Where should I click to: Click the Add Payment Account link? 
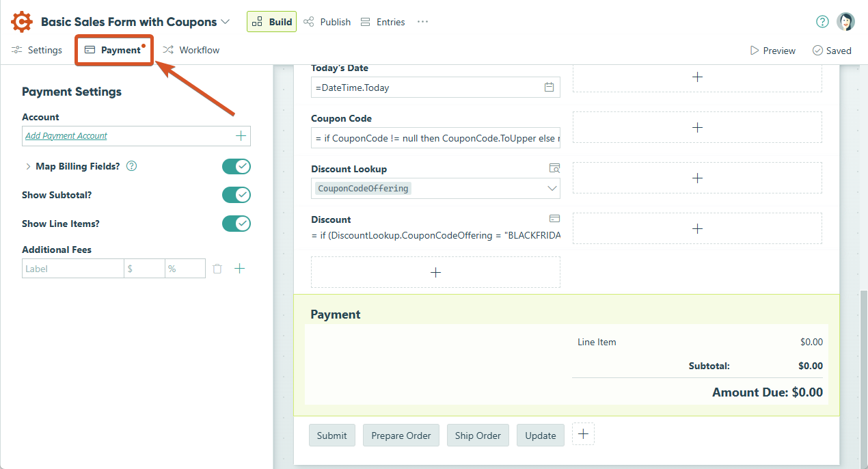pyautogui.click(x=66, y=136)
